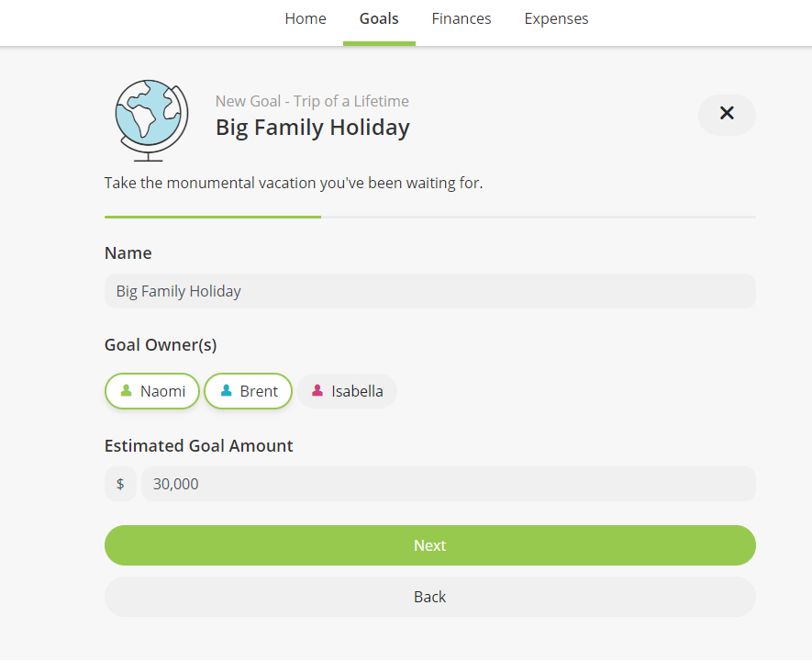Viewport: 812px width, 661px height.
Task: Switch to the Finances tab
Action: point(462,18)
